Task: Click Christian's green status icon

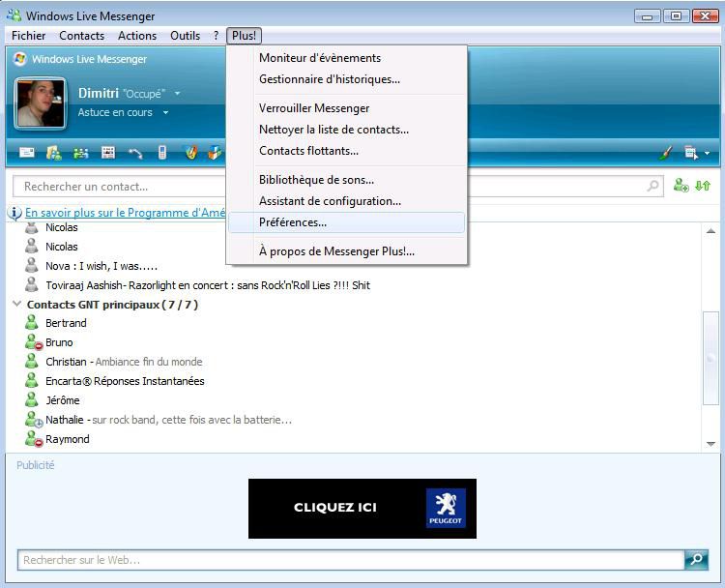Action: point(31,362)
